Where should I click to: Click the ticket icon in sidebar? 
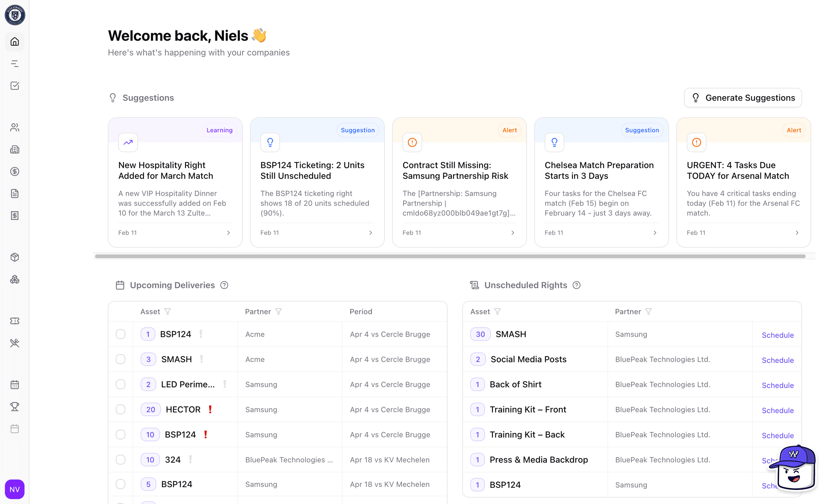click(15, 321)
